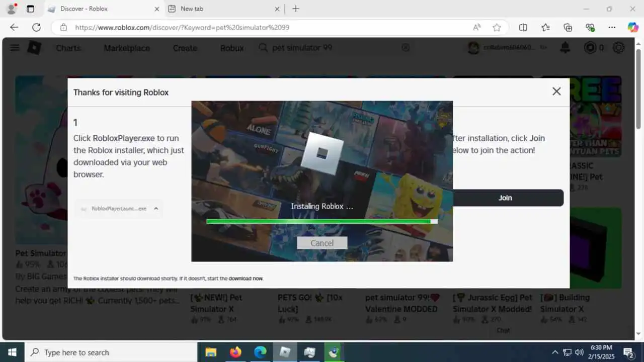Cancel the Roblox installation
This screenshot has width=644, height=362.
coord(322,243)
